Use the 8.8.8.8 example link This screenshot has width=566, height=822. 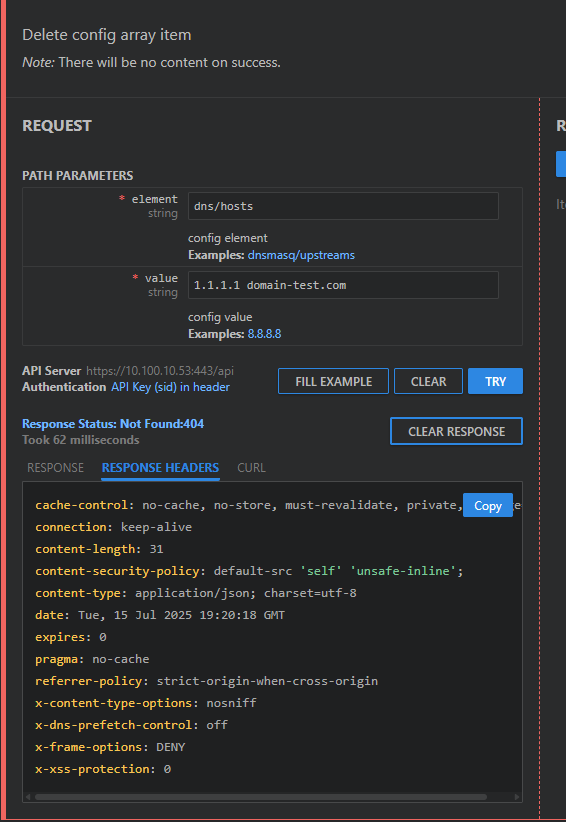coord(265,334)
